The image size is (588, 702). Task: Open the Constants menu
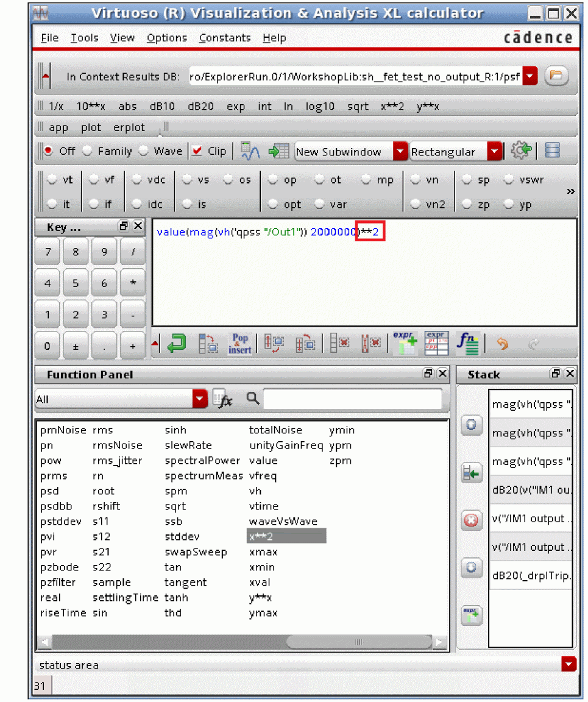pyautogui.click(x=225, y=38)
